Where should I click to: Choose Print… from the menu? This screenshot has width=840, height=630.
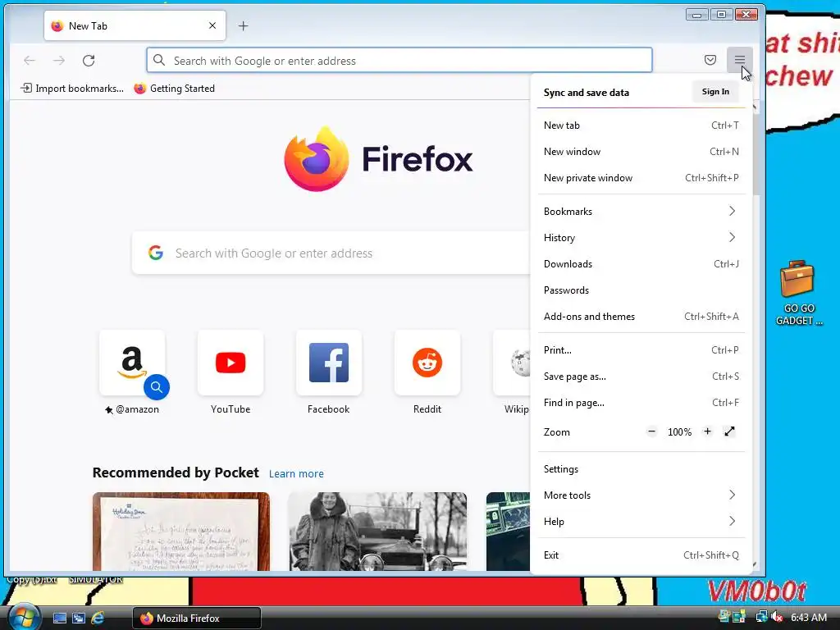641,350
